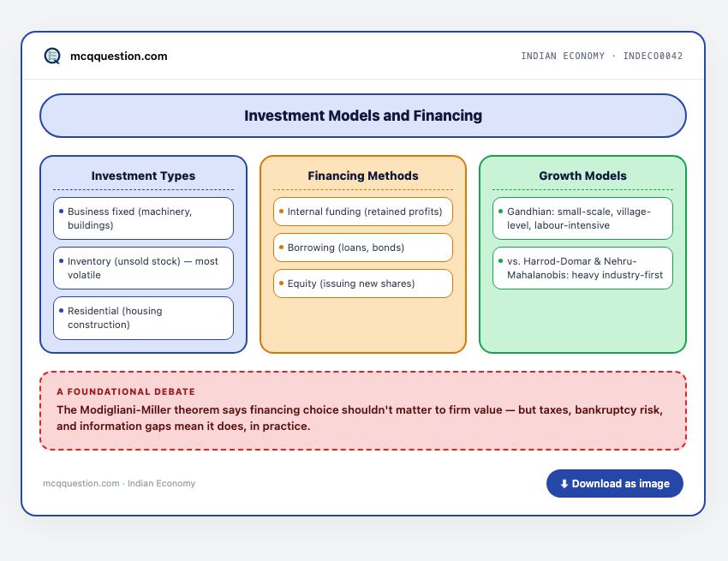Select the Residential housing construction item
The image size is (728, 561).
tap(144, 318)
